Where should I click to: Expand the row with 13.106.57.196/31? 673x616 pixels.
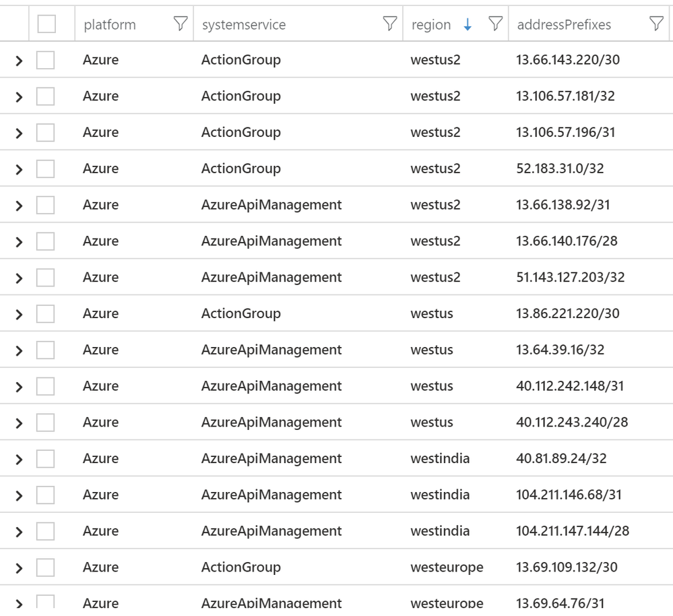19,133
